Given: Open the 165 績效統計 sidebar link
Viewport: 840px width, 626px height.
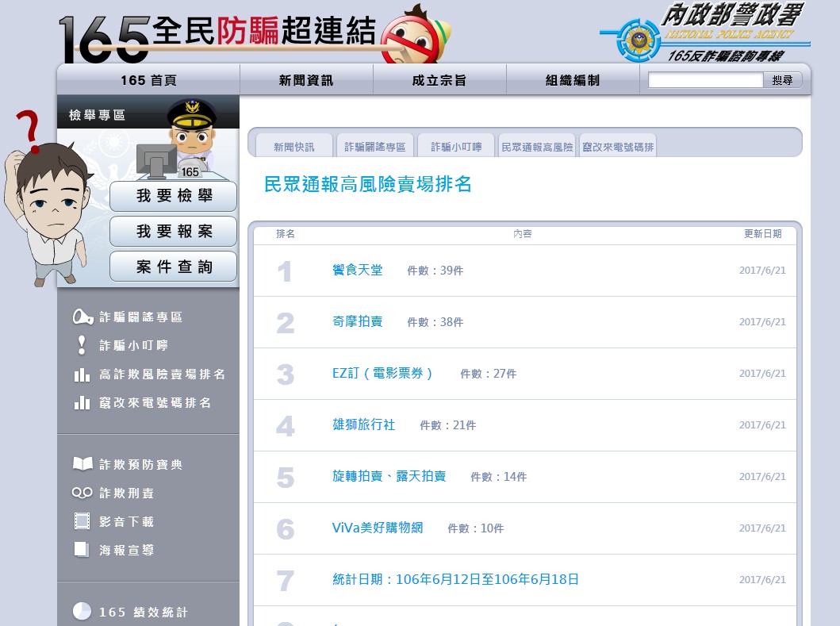Looking at the screenshot, I should (x=144, y=612).
